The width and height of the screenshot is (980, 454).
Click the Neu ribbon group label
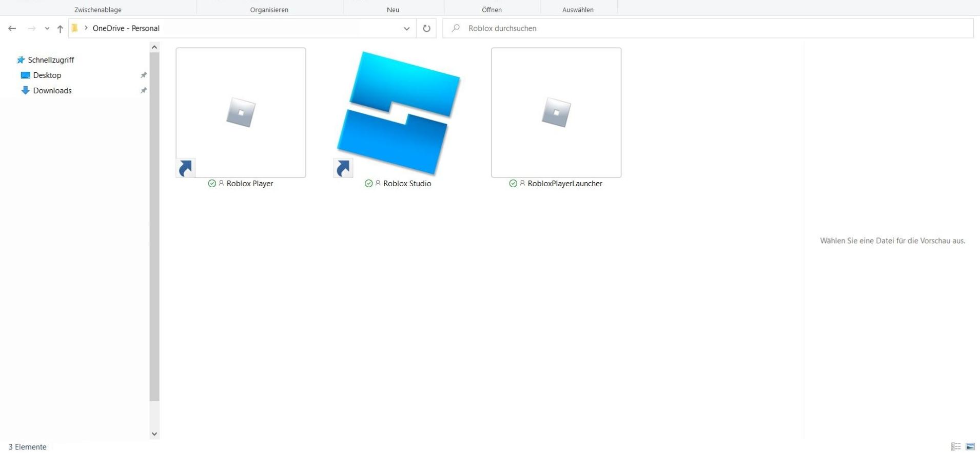tap(393, 10)
